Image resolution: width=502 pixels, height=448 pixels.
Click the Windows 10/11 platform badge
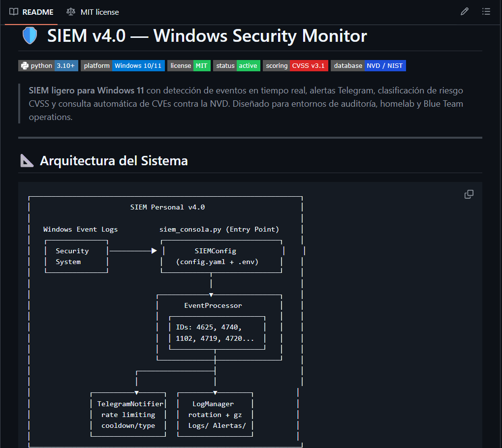point(124,65)
